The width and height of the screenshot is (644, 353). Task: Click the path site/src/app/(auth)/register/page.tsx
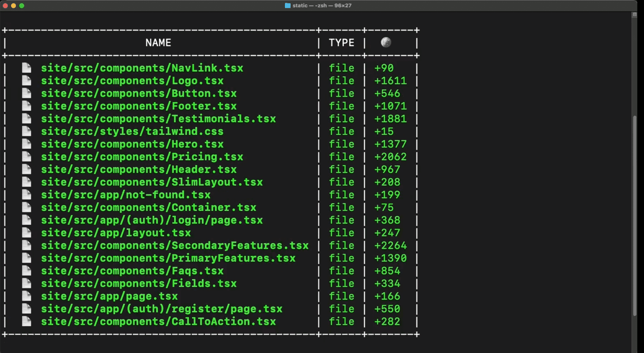pos(162,309)
